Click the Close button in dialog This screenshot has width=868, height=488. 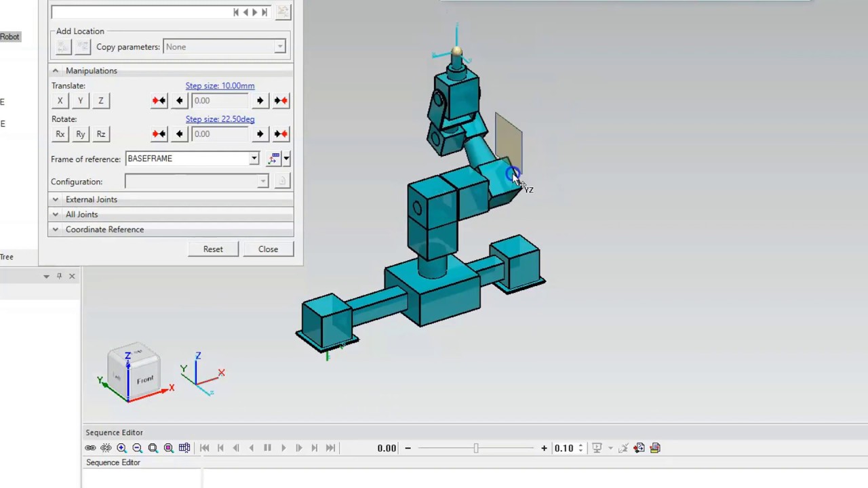[268, 249]
